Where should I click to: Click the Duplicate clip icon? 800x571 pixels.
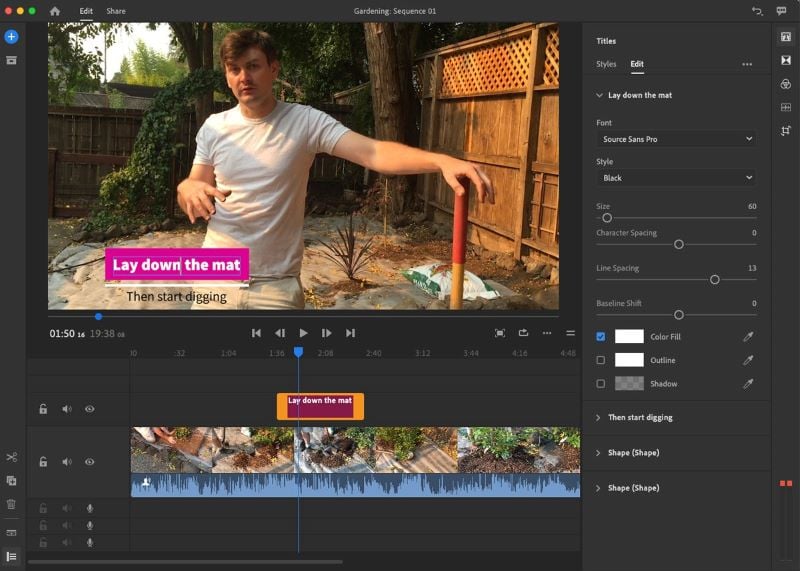tap(11, 481)
